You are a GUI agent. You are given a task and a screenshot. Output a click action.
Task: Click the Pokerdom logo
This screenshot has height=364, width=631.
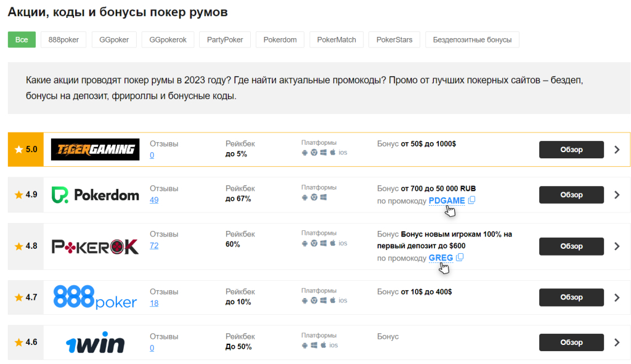click(x=96, y=195)
